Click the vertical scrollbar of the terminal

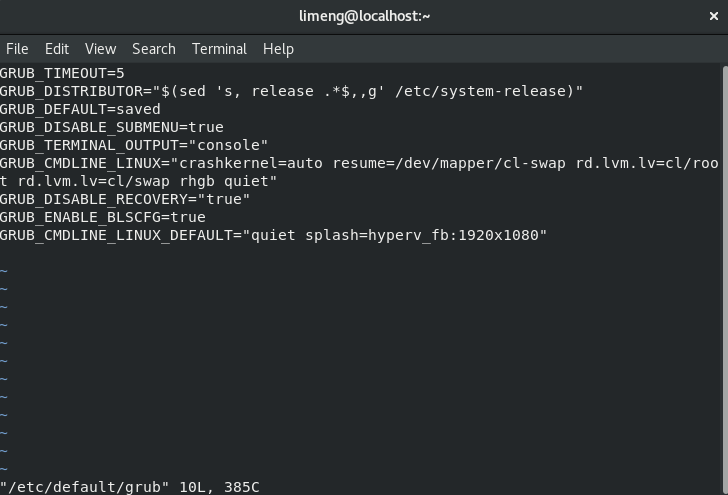click(723, 200)
